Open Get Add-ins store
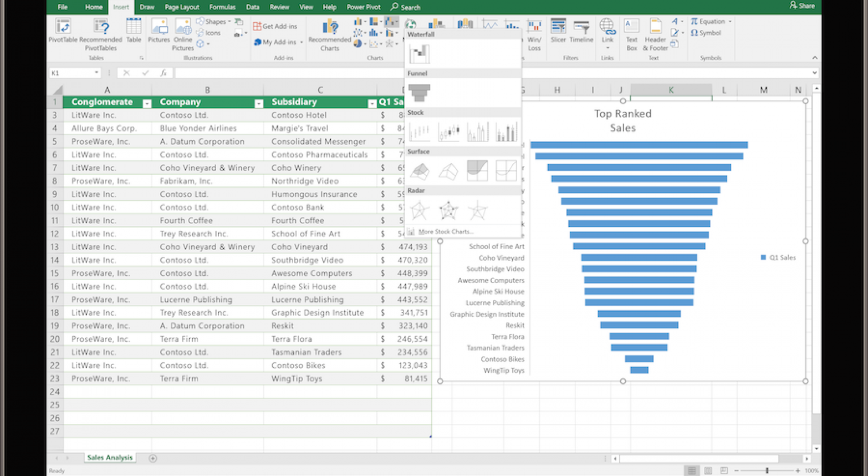The image size is (868, 476). pos(275,26)
